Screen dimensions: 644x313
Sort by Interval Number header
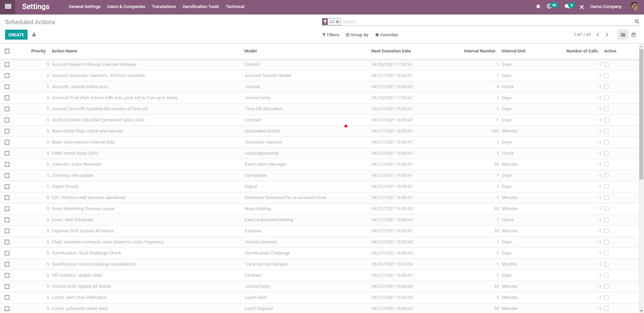(480, 51)
